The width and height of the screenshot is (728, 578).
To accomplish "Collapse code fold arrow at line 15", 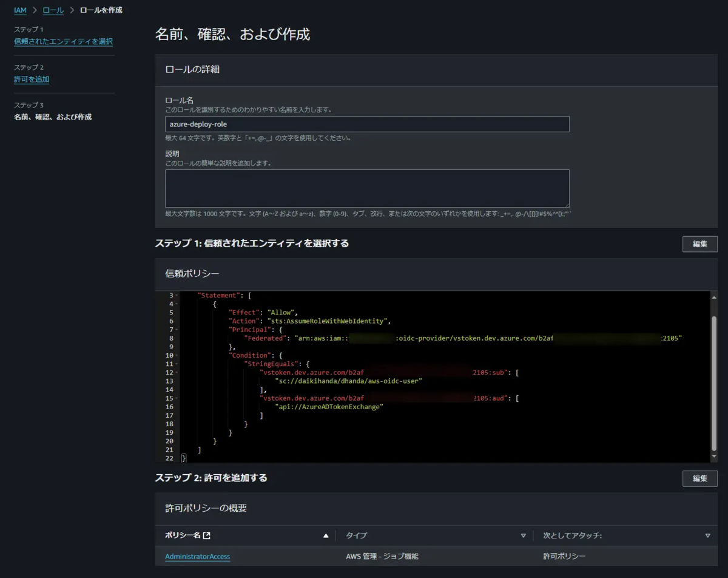I will click(x=177, y=398).
